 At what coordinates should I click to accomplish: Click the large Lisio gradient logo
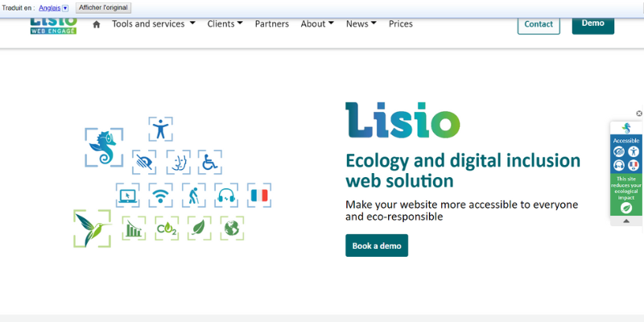pos(402,120)
